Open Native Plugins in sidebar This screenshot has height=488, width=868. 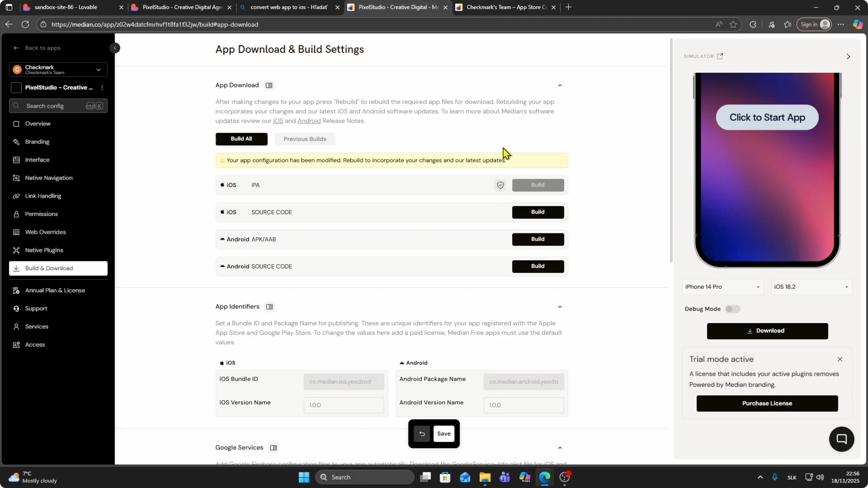(58, 250)
